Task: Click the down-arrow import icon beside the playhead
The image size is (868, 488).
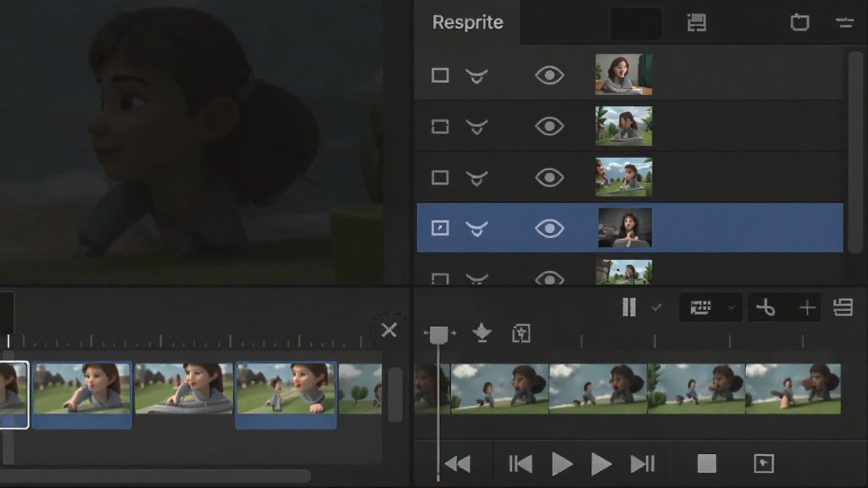Action: (481, 333)
